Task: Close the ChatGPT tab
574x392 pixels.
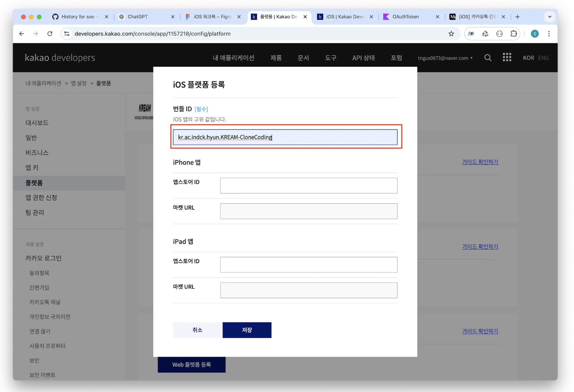Action: (x=173, y=17)
